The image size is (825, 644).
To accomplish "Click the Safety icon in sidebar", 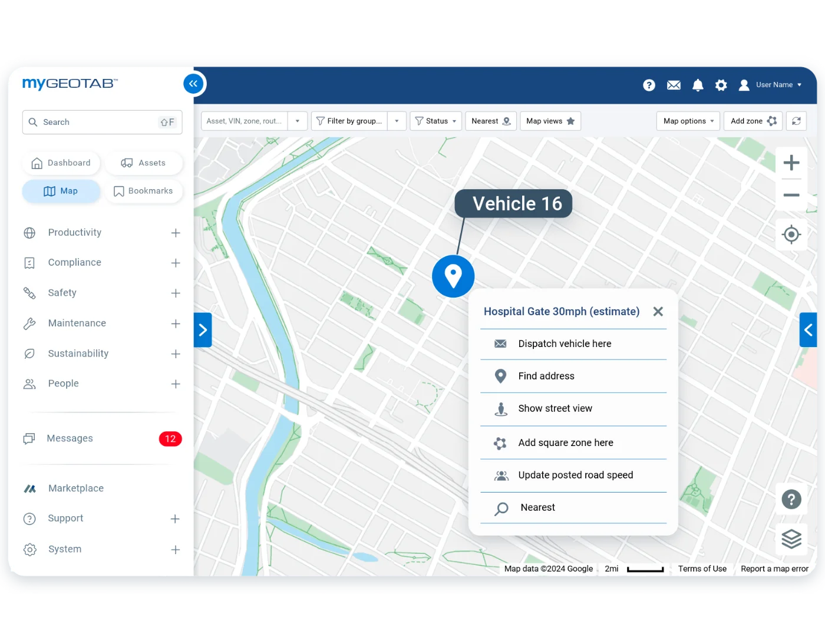I will pyautogui.click(x=29, y=293).
